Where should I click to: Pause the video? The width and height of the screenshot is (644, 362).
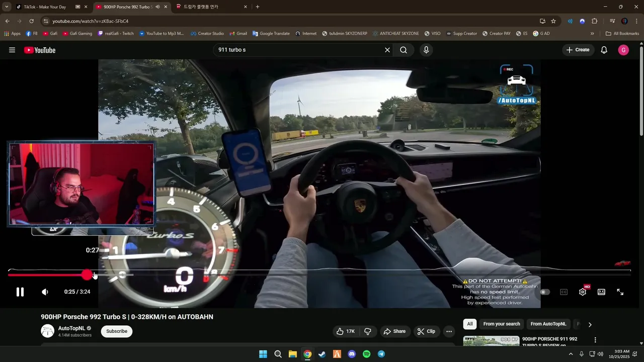20,292
